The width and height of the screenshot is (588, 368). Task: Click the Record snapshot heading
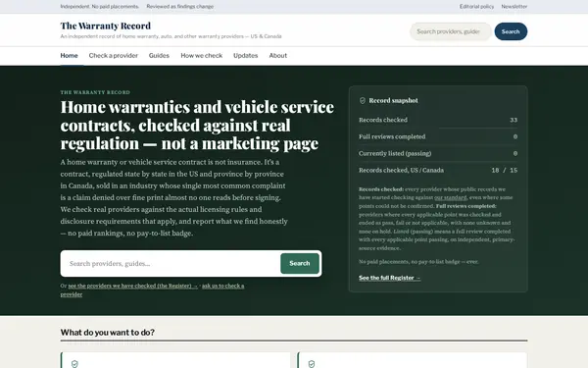[393, 101]
